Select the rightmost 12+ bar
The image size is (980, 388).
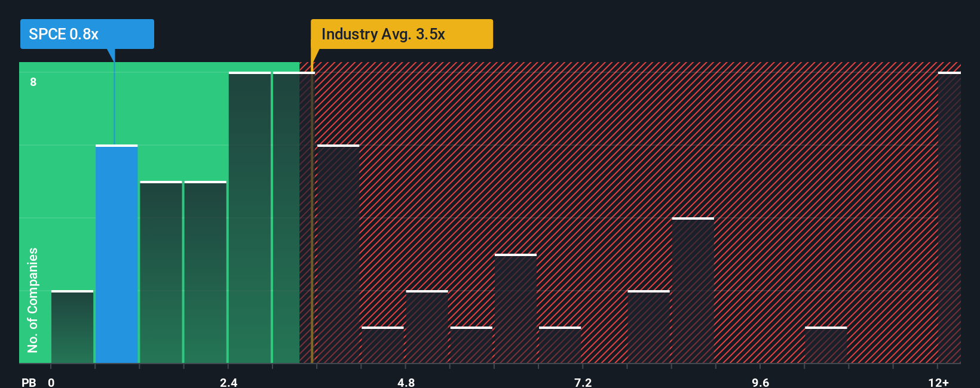point(949,217)
